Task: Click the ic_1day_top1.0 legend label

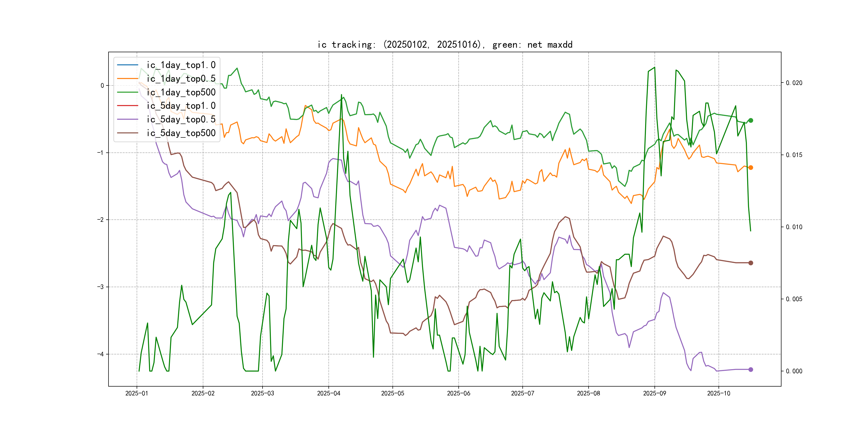Action: [x=181, y=65]
